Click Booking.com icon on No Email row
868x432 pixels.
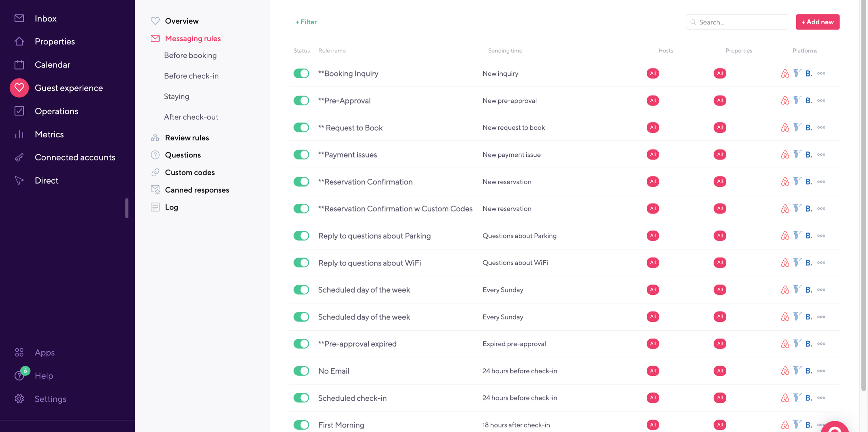click(x=809, y=371)
